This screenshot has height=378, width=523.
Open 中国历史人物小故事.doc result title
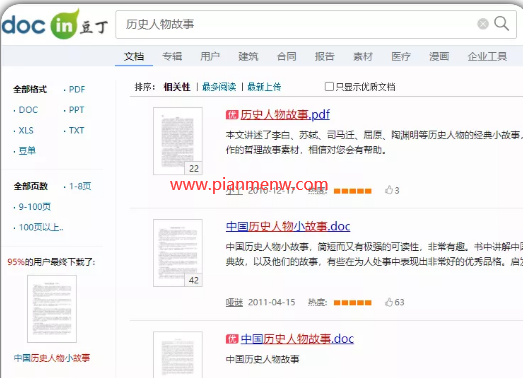[288, 227]
